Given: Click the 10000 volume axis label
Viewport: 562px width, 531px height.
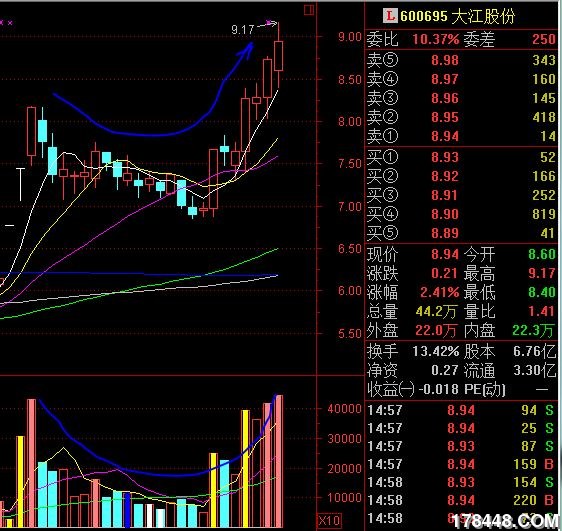Looking at the screenshot, I should pos(344,497).
